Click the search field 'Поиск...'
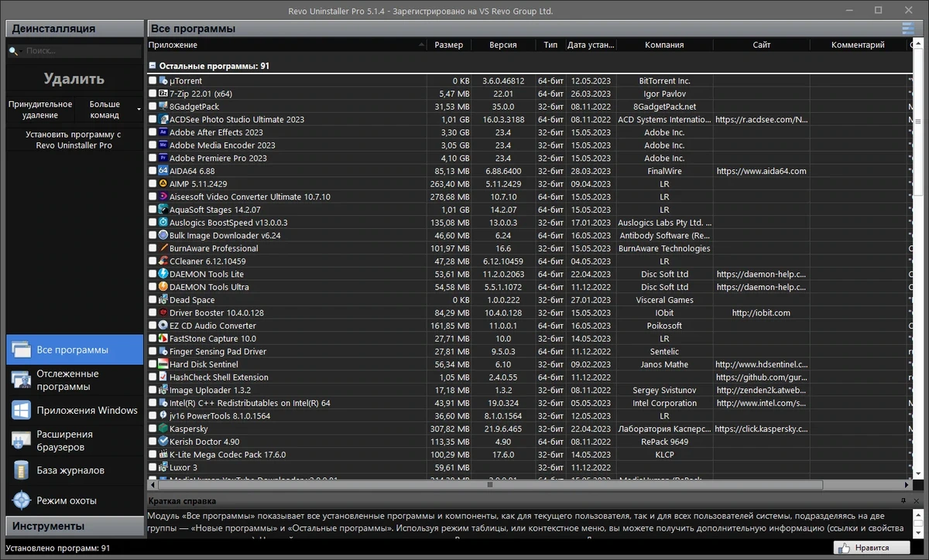929x560 pixels. 74,51
